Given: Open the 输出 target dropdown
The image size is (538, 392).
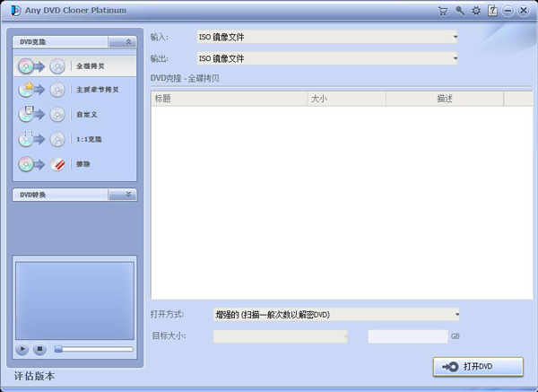Looking at the screenshot, I should pos(327,58).
